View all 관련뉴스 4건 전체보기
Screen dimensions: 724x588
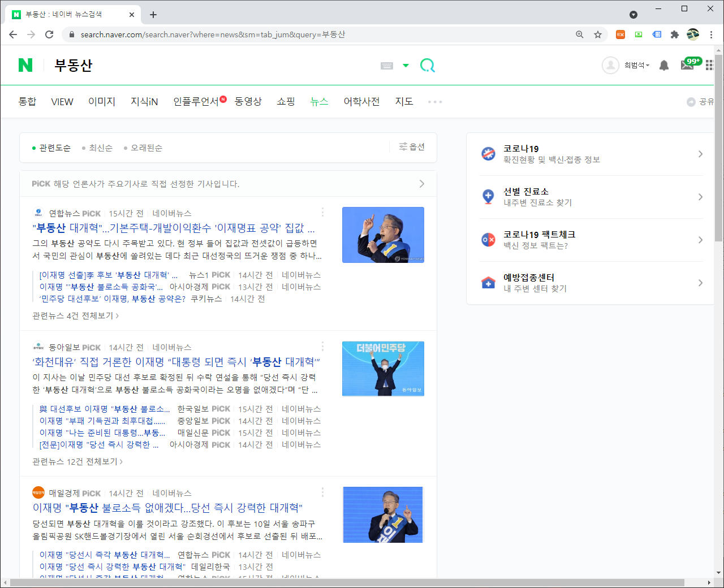76,315
